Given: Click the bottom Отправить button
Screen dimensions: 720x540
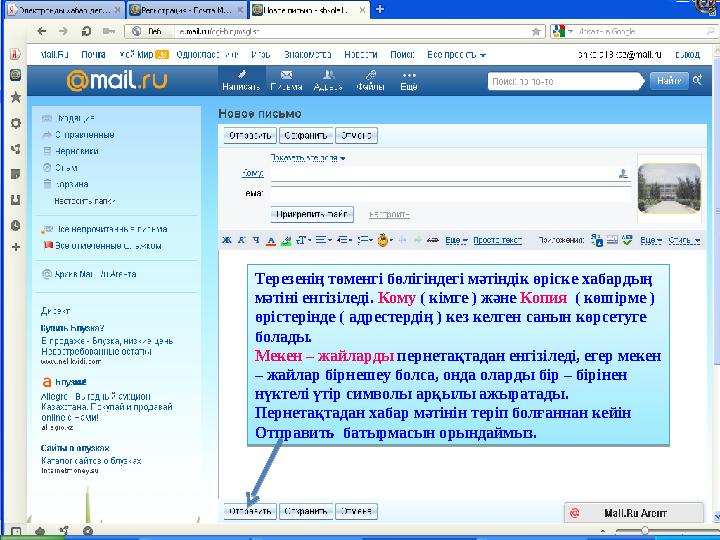Looking at the screenshot, I should [x=250, y=511].
